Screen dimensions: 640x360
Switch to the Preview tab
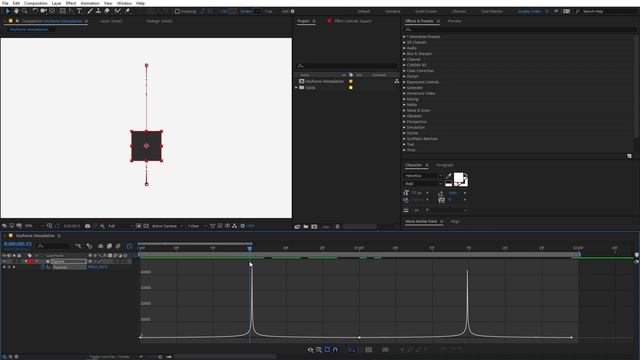pos(454,21)
